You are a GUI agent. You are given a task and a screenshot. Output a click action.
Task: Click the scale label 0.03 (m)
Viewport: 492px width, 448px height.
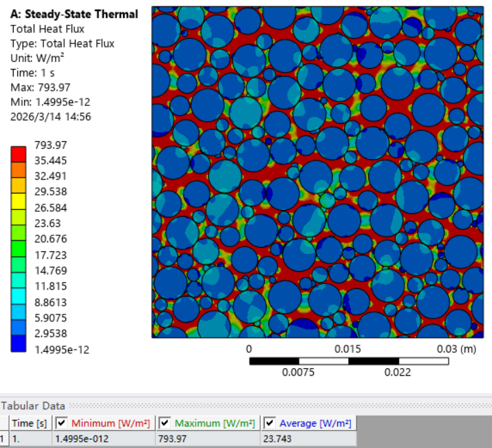[x=456, y=349]
